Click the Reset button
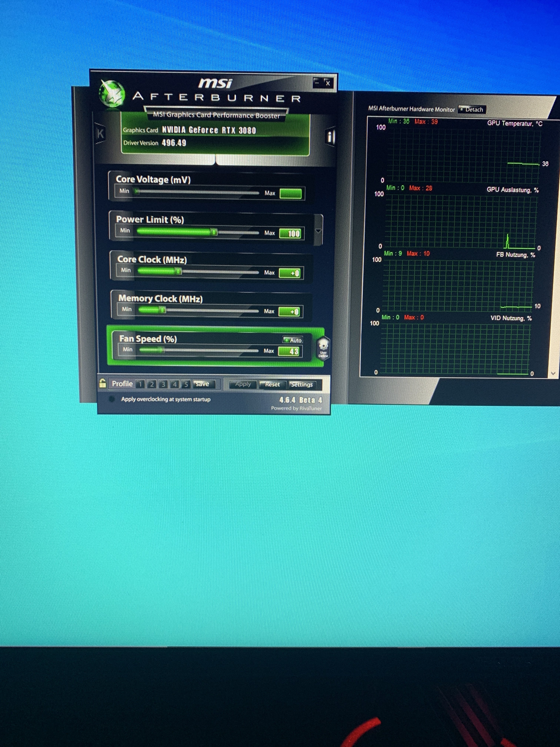The width and height of the screenshot is (560, 747). click(x=272, y=385)
